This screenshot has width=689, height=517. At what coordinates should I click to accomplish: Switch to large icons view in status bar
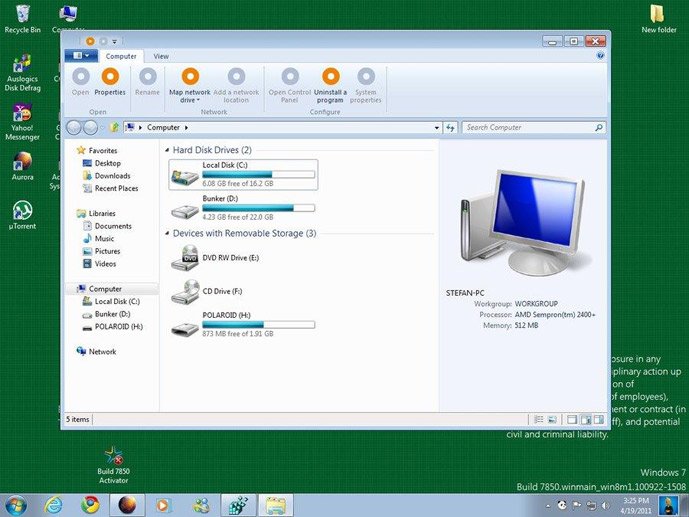click(x=552, y=419)
